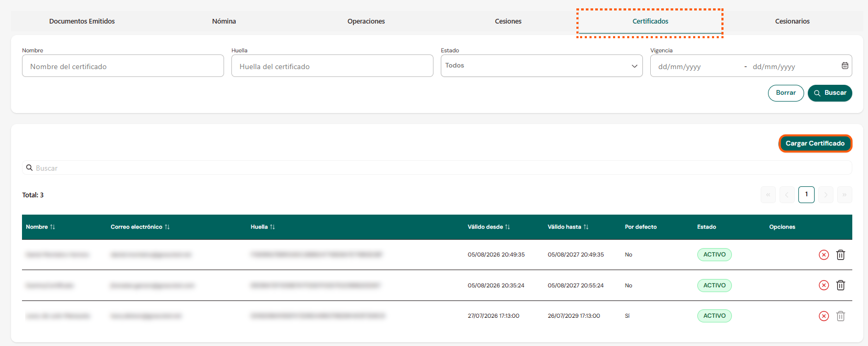Click the Por defecto column header
Image resolution: width=868 pixels, height=346 pixels.
tap(640, 227)
